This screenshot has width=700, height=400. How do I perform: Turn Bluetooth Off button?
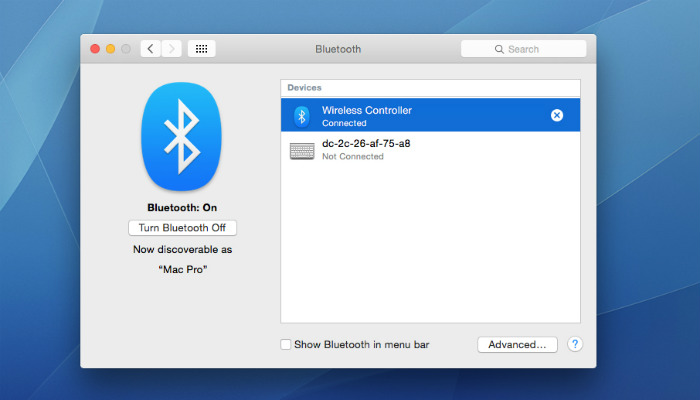tap(182, 228)
